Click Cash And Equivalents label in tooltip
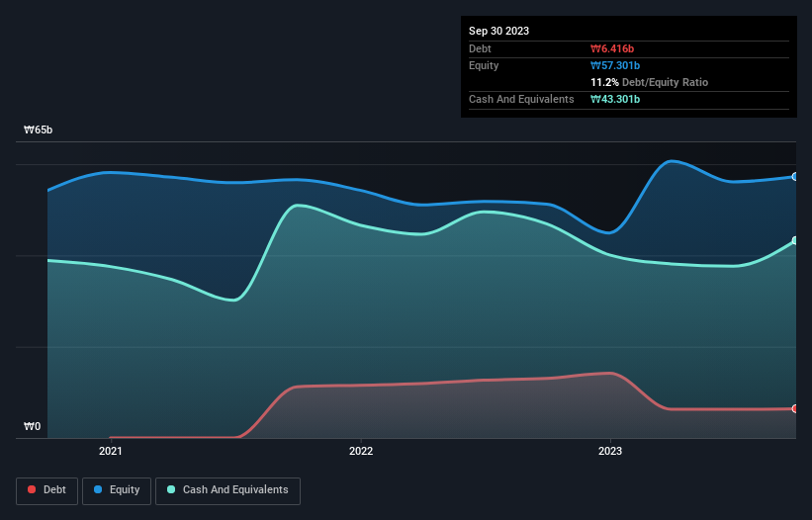Screen dimensions: 812x520 click(x=521, y=99)
